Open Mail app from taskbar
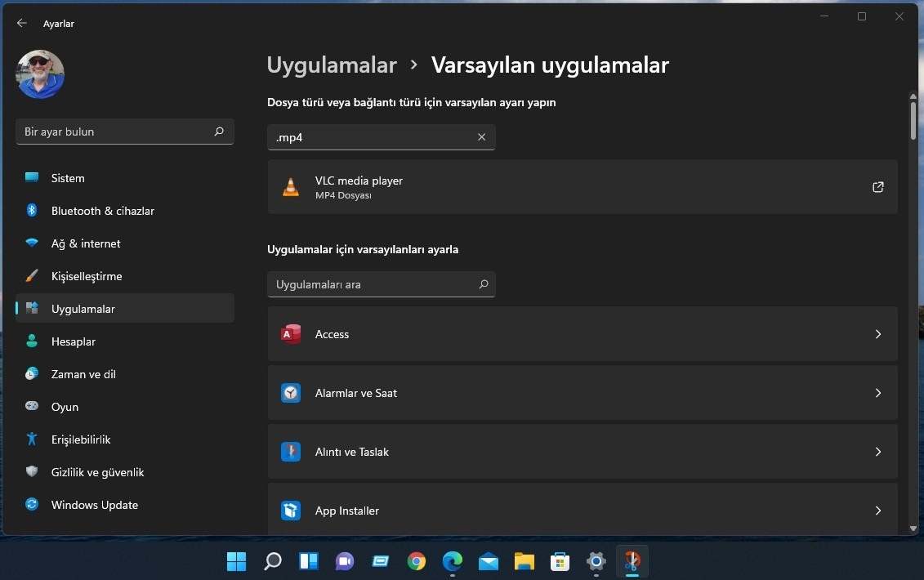924x580 pixels. (488, 561)
